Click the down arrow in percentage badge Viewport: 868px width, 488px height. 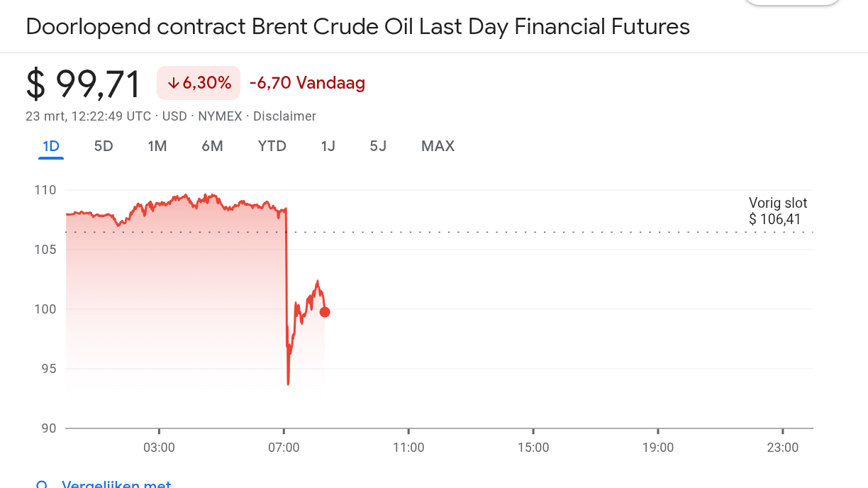click(174, 84)
